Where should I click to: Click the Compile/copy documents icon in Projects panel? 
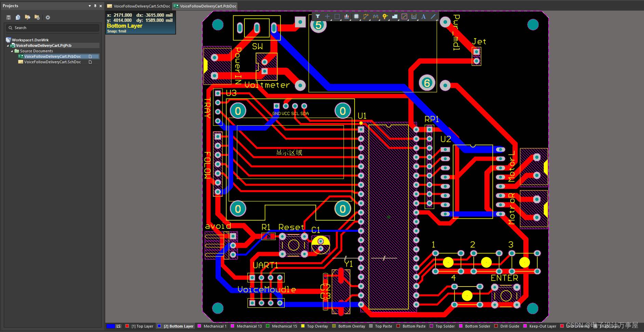click(18, 17)
